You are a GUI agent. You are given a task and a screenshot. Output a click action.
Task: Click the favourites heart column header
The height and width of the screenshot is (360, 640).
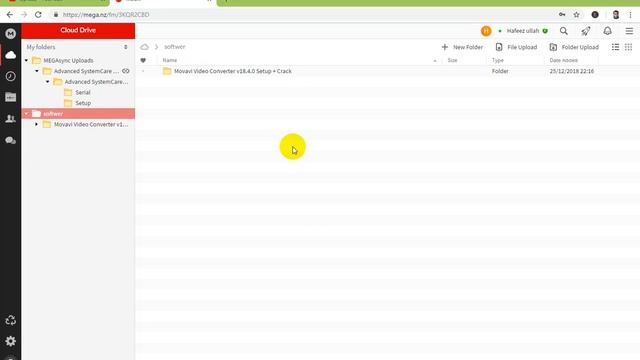tap(143, 60)
